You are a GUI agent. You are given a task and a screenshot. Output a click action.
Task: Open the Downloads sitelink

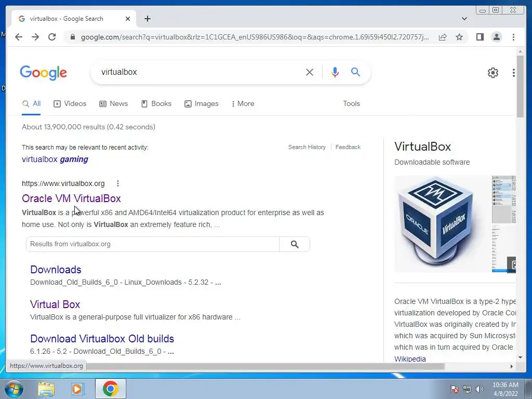click(56, 270)
